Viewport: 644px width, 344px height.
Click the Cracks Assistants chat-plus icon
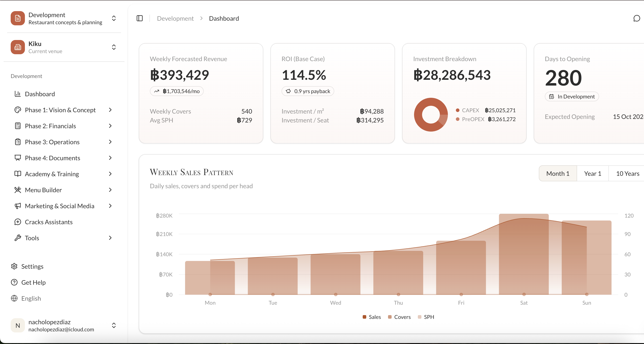pos(18,222)
